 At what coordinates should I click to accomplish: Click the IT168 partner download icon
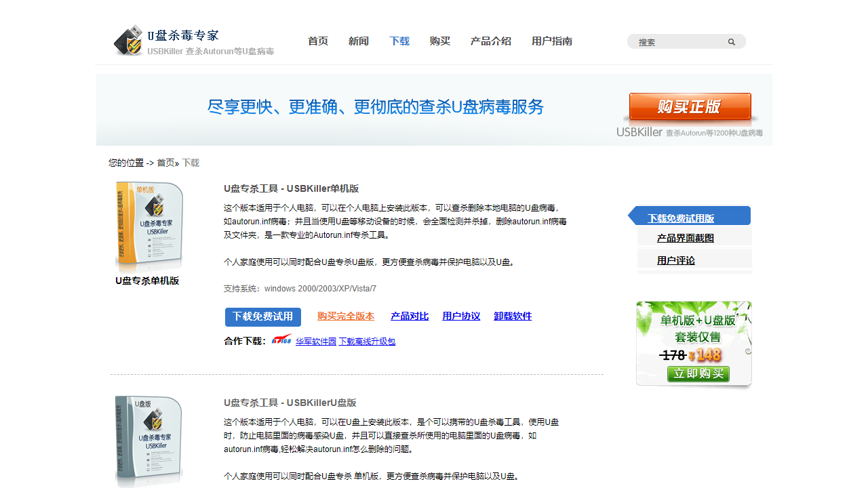point(282,341)
